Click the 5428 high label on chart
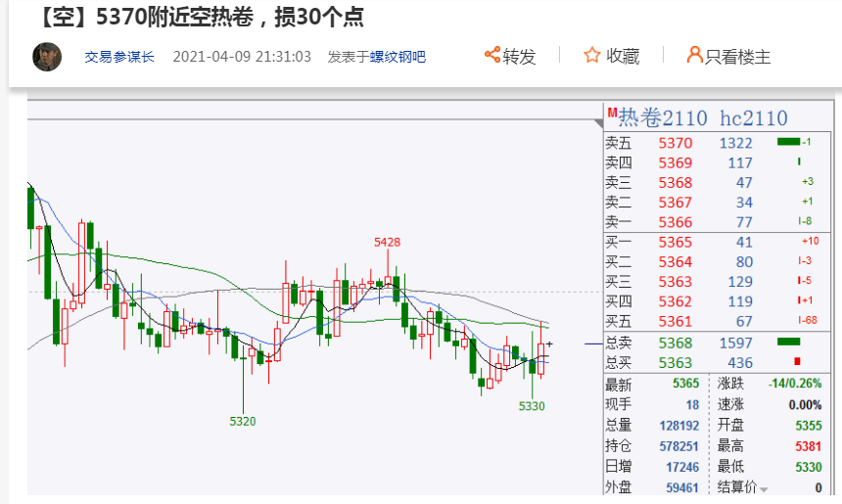The height and width of the screenshot is (504, 842). (x=388, y=242)
